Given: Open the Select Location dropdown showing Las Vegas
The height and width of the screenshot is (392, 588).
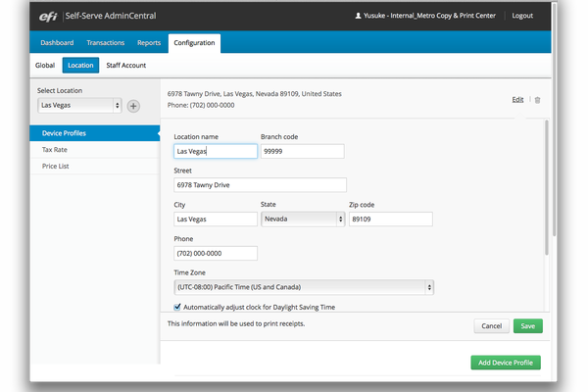Looking at the screenshot, I should [x=79, y=106].
